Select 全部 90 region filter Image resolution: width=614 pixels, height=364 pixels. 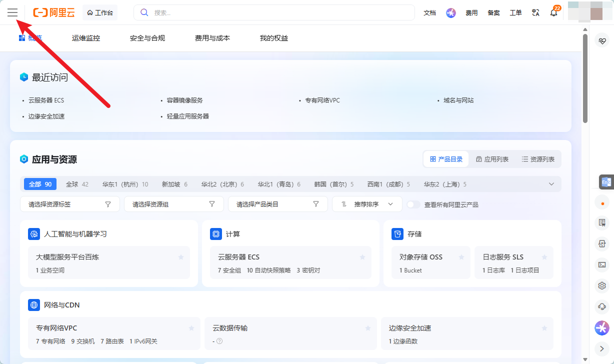(x=40, y=184)
